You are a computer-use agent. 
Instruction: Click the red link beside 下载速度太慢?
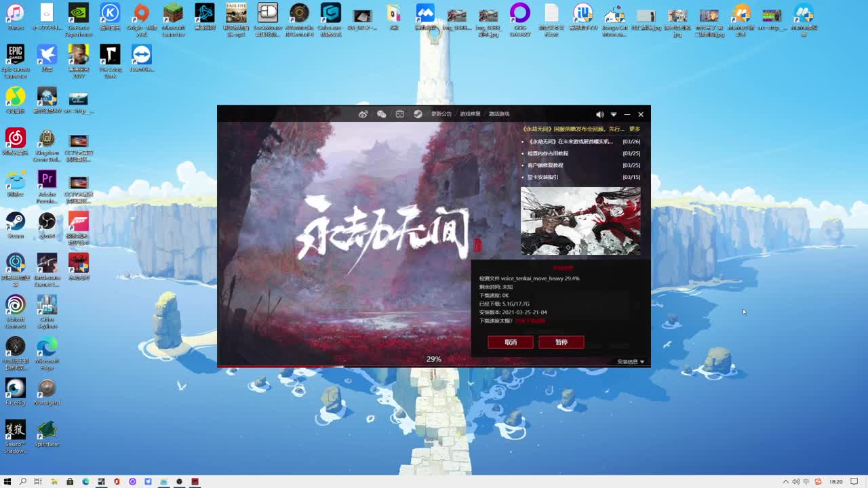(530, 321)
